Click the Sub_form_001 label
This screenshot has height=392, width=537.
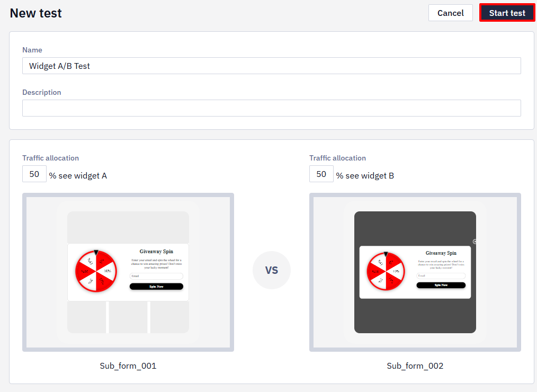128,366
